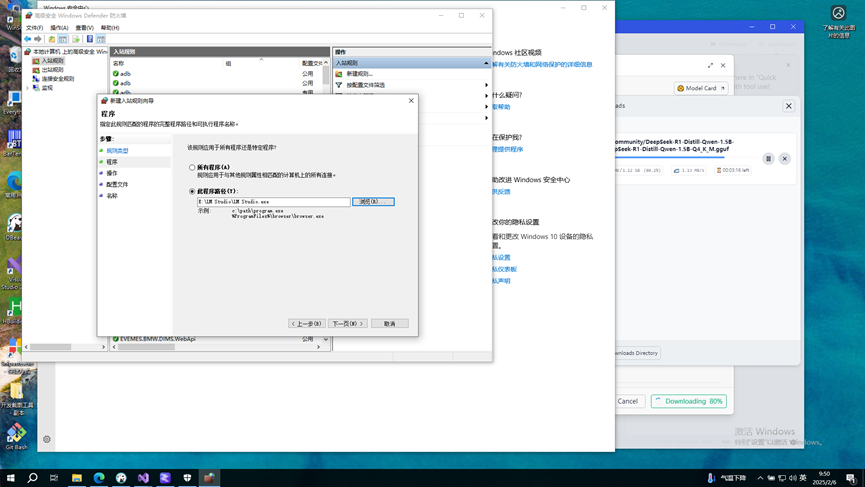The width and height of the screenshot is (865, 487).
Task: Open Windows Security shield taskbar icon
Action: click(x=187, y=478)
